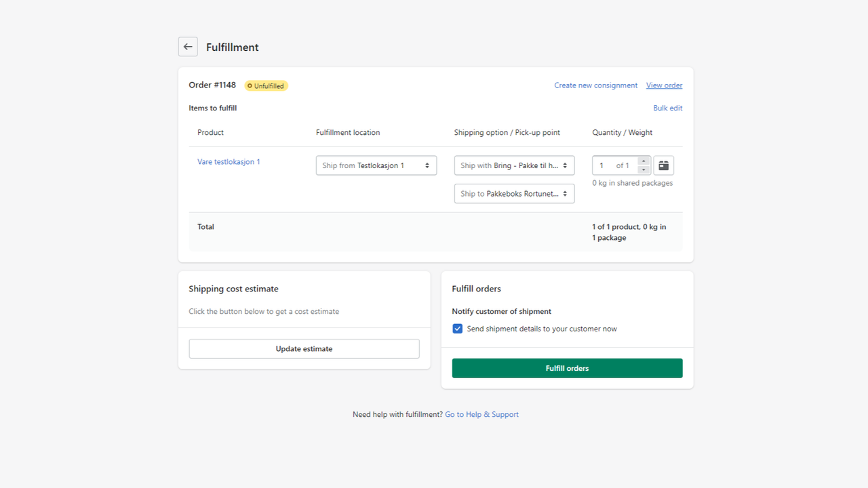Click the up arrow on the quantity stepper

click(643, 162)
